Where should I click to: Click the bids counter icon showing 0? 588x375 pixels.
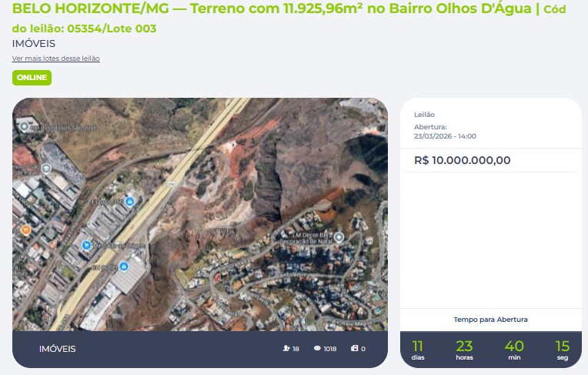pyautogui.click(x=354, y=348)
